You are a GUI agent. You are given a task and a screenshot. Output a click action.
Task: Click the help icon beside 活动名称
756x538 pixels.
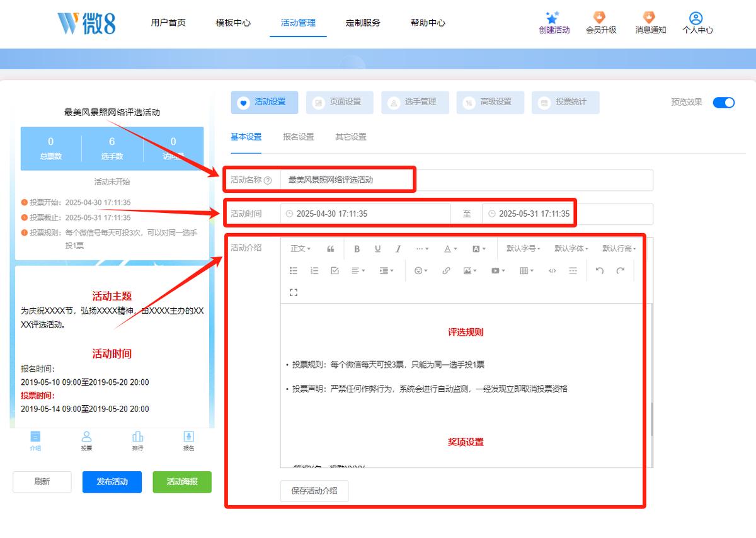pos(268,180)
